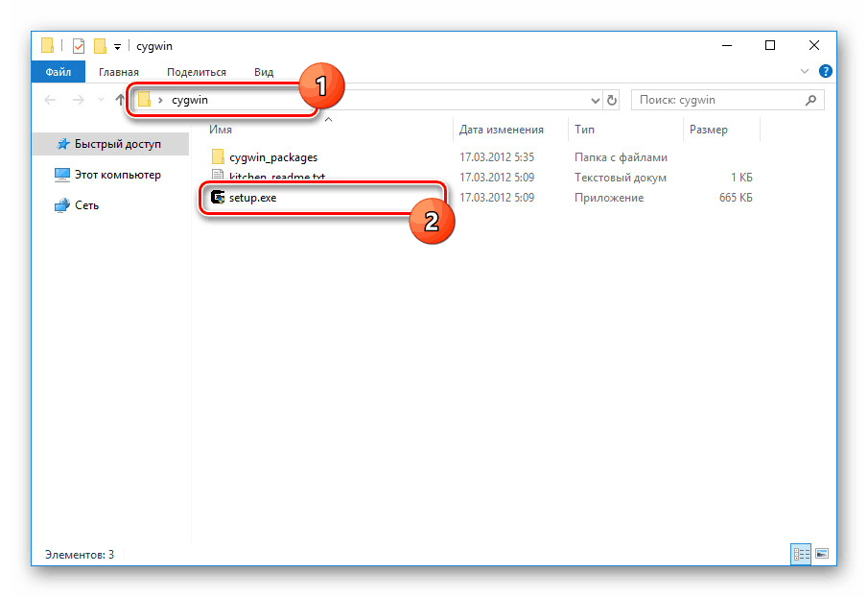Click the 17.03.2012 5:35 date cell
The image size is (868, 597).
[497, 157]
